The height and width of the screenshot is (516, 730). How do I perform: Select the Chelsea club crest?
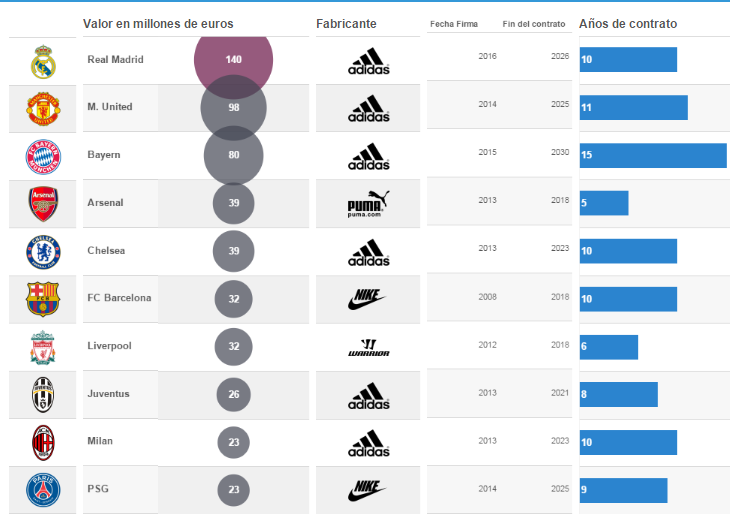tap(43, 251)
